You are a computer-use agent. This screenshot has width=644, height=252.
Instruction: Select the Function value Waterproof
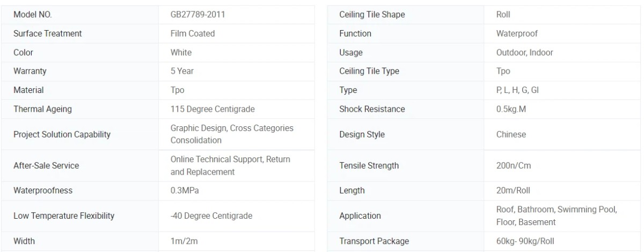[517, 33]
